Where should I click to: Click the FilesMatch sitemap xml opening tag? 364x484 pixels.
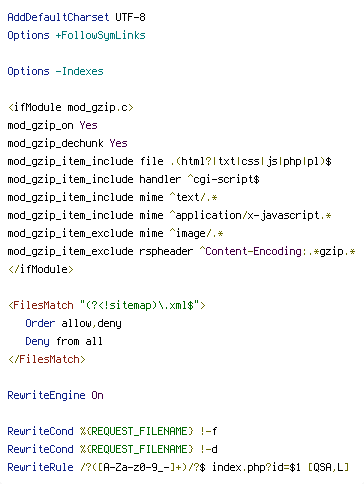[x=107, y=305]
